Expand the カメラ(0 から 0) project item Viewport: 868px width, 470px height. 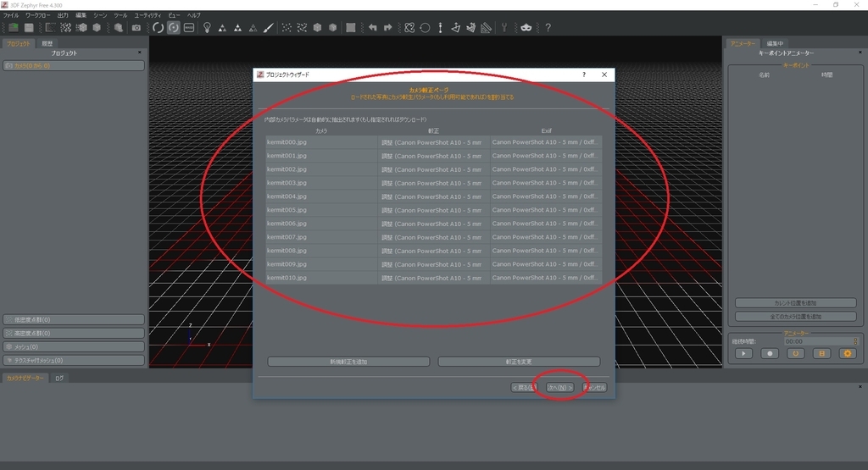point(74,66)
